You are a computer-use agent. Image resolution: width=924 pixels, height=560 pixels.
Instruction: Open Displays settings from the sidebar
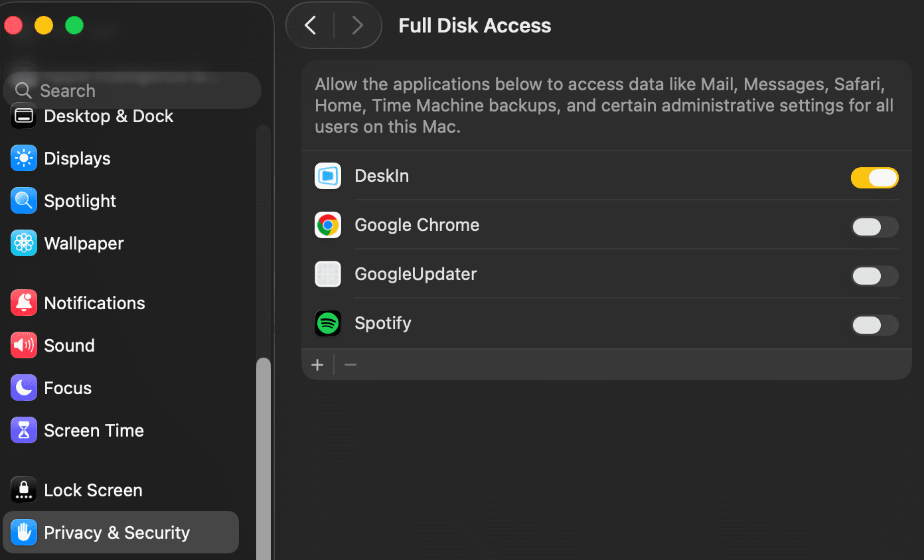click(x=23, y=158)
